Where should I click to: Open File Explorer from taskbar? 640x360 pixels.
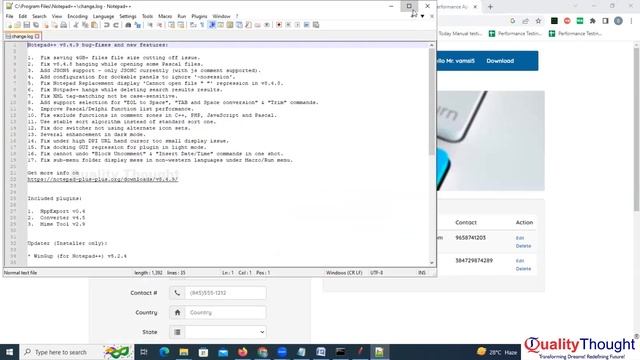click(x=184, y=352)
